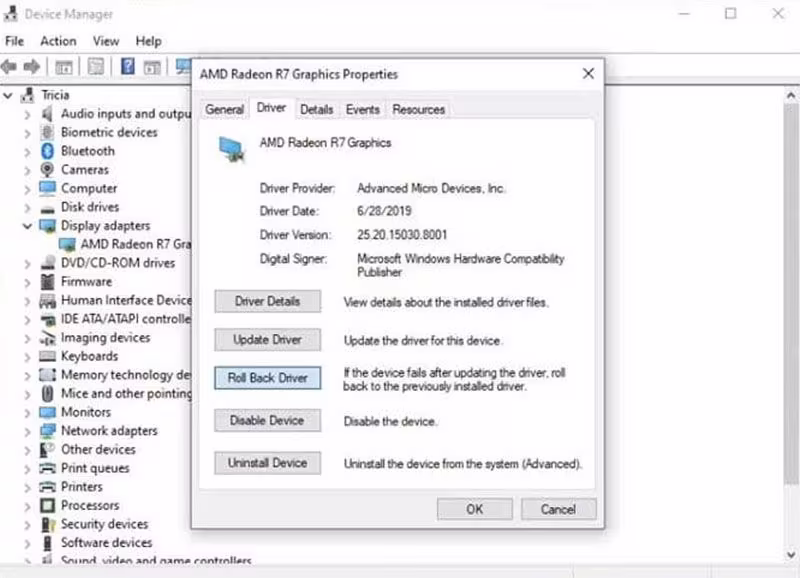The image size is (800, 578).
Task: Expand the Cameras category arrow
Action: point(27,170)
